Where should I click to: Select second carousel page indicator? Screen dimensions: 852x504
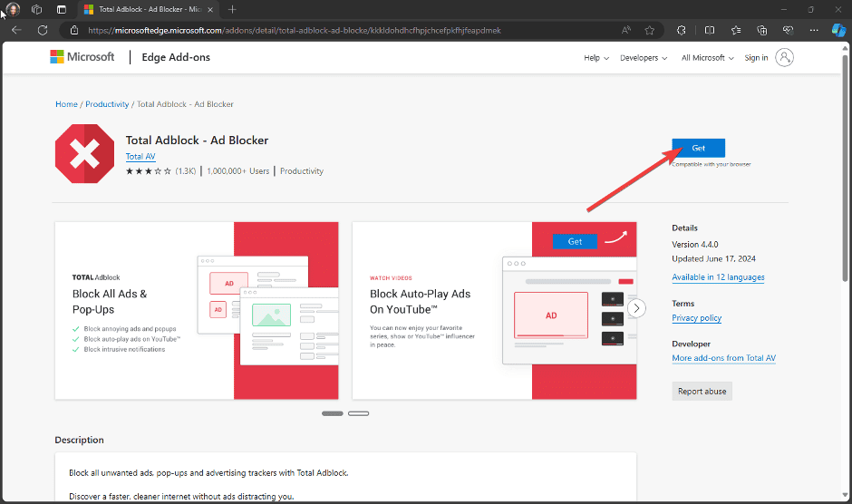click(359, 413)
